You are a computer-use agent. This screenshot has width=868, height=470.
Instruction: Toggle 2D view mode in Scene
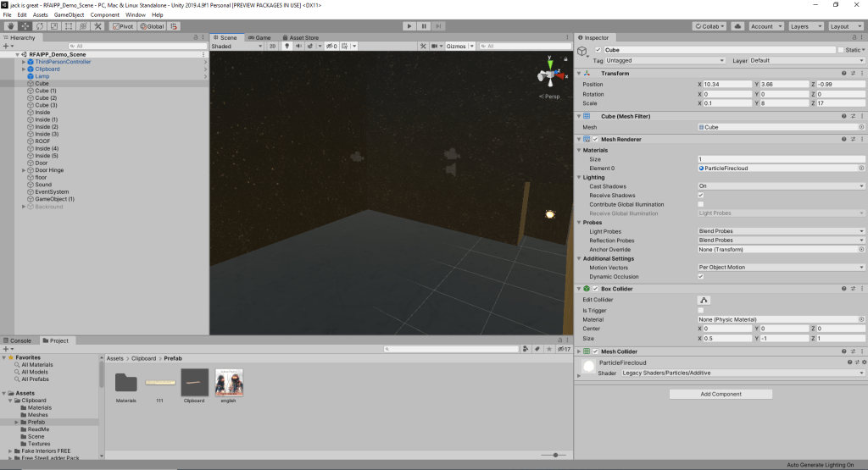272,46
